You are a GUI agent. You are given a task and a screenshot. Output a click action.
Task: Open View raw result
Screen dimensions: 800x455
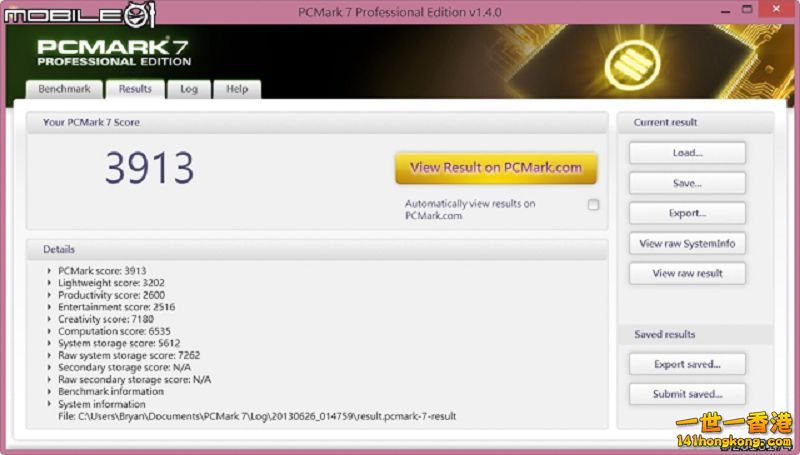pyautogui.click(x=687, y=273)
